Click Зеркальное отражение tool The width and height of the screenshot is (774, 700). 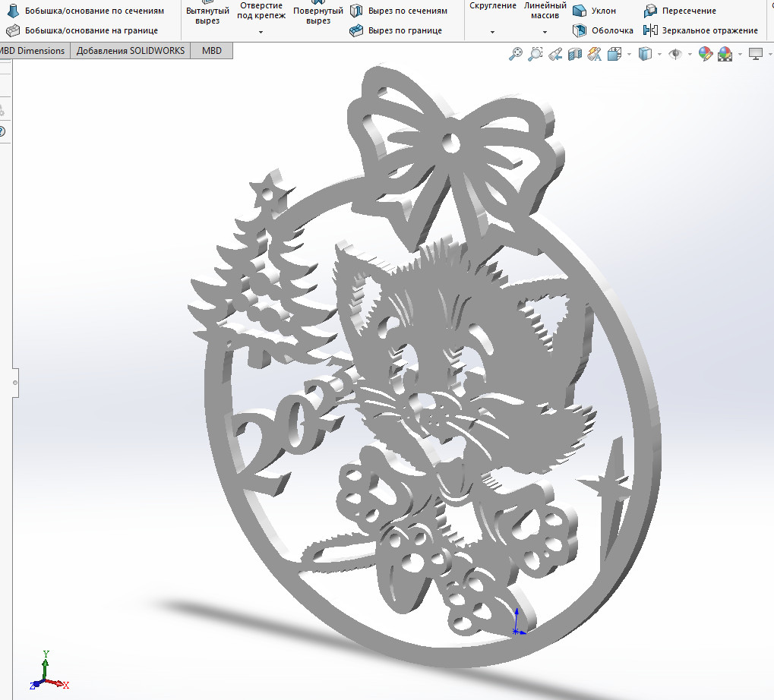(x=700, y=30)
